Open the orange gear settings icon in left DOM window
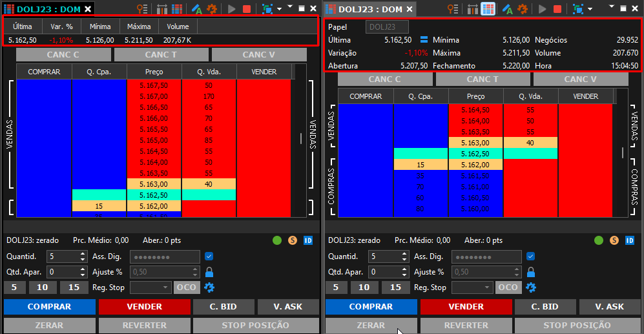Viewport: 644px width, 334px height. [x=212, y=8]
